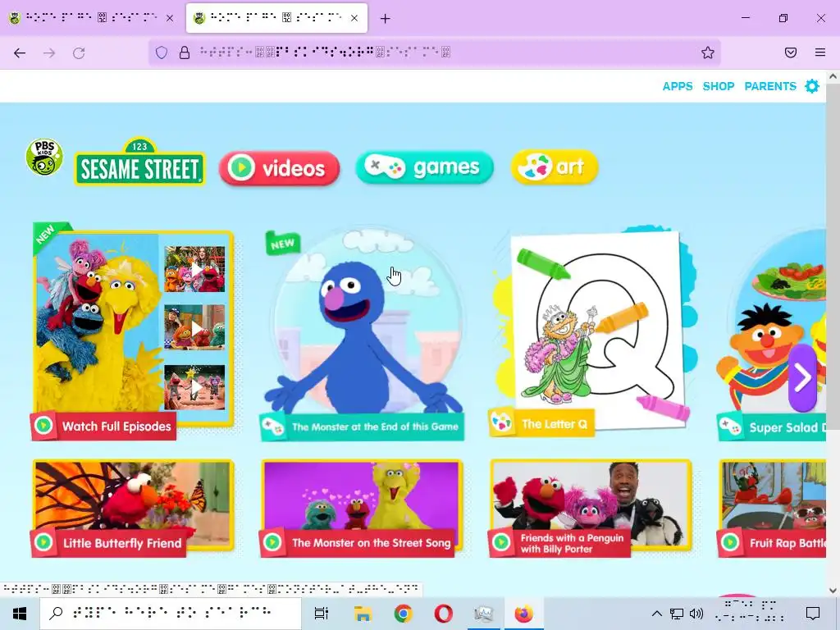Click the network icon in system tray
The width and height of the screenshot is (840, 630).
[677, 614]
